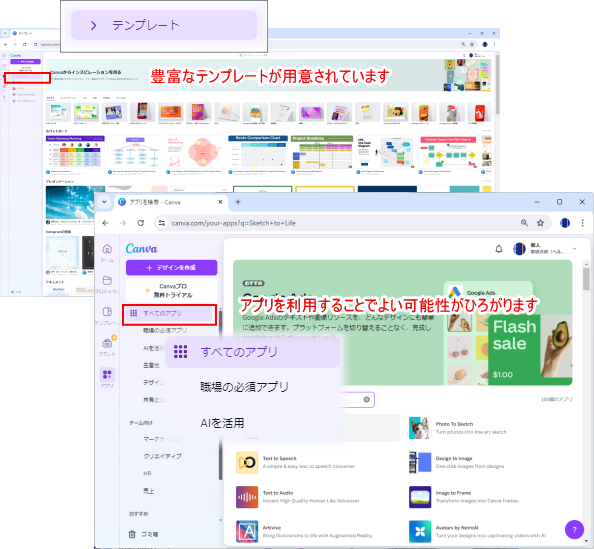594x549 pixels.
Task: Click the zoom magnifier in address bar
Action: [524, 223]
